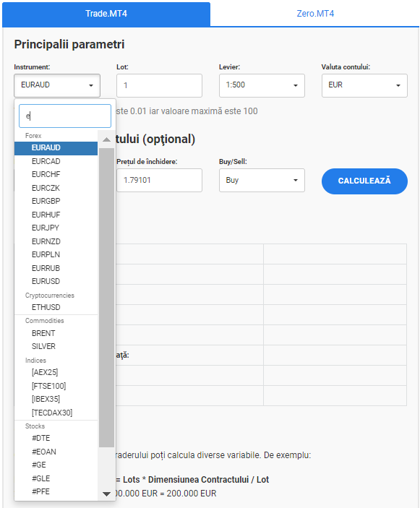Pick the [FTSE100] index option
The image size is (420, 508).
coord(56,386)
